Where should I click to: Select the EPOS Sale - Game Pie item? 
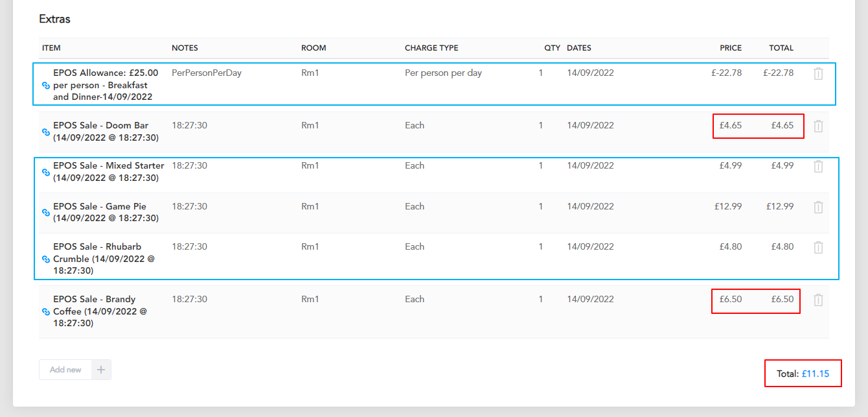[106, 212]
